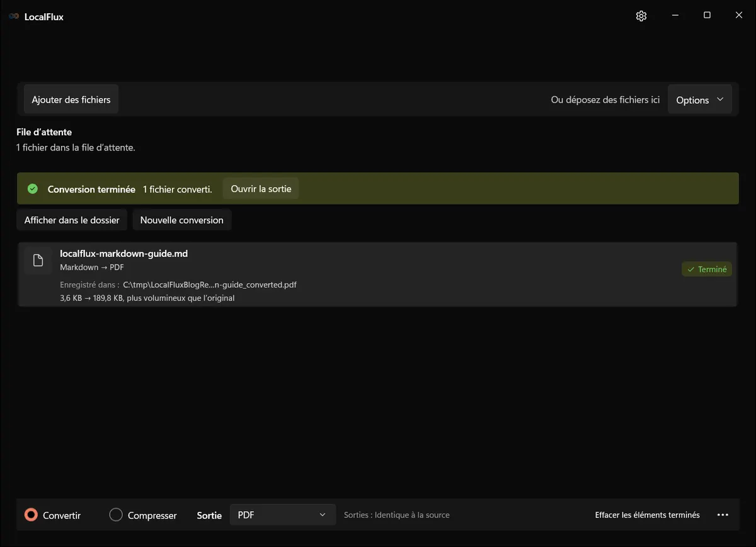Viewport: 756px width, 547px height.
Task: Open the three-dots more actions menu
Action: [x=723, y=515]
